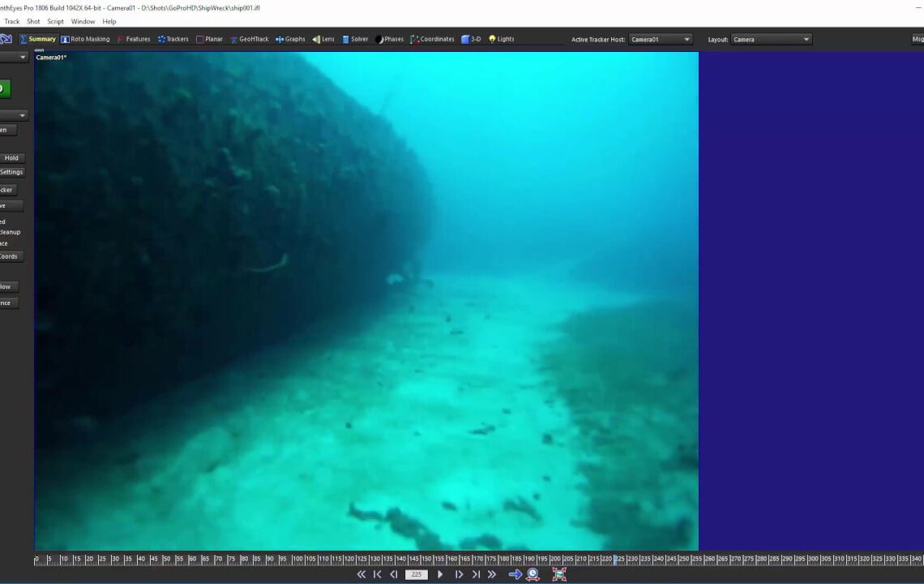Switch to the Features room

tap(134, 39)
